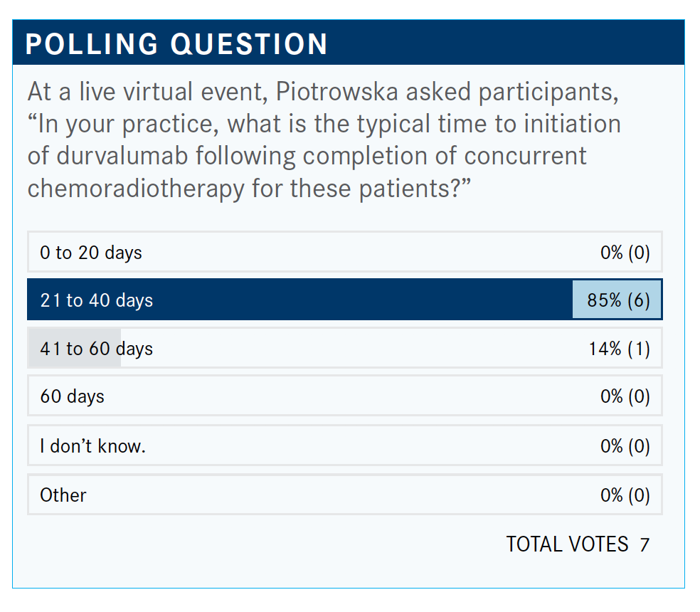
Task: Select the "0 to 20 days" poll option
Action: [91, 252]
